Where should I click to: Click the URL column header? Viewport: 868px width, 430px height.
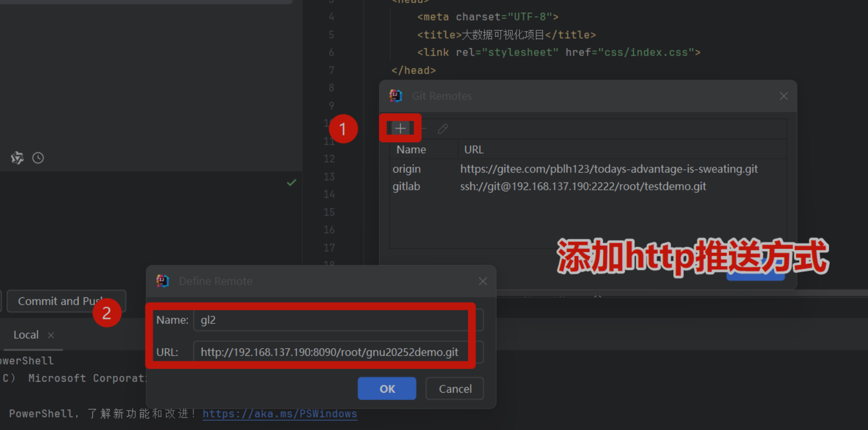coord(474,149)
